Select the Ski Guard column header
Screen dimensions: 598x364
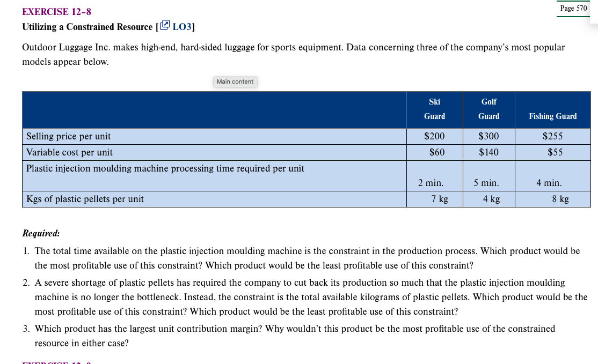[434, 109]
